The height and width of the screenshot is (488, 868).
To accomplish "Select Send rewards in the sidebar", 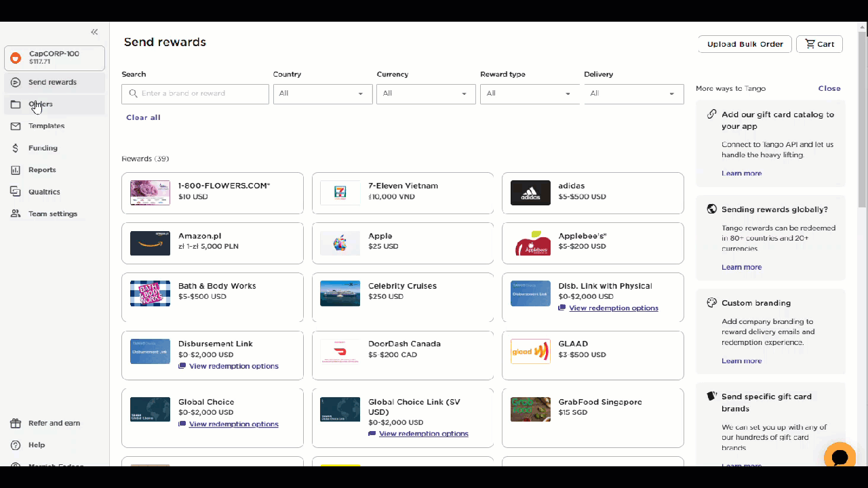I will (x=52, y=82).
